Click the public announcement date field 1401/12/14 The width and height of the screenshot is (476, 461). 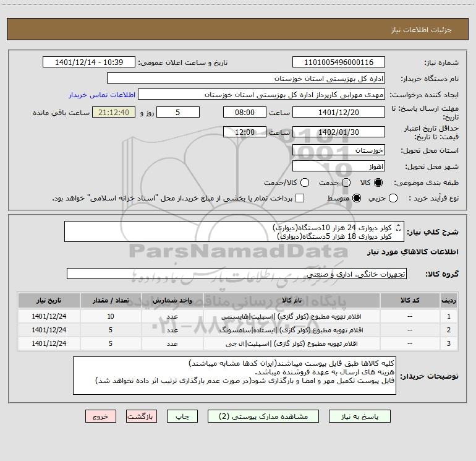(x=89, y=62)
